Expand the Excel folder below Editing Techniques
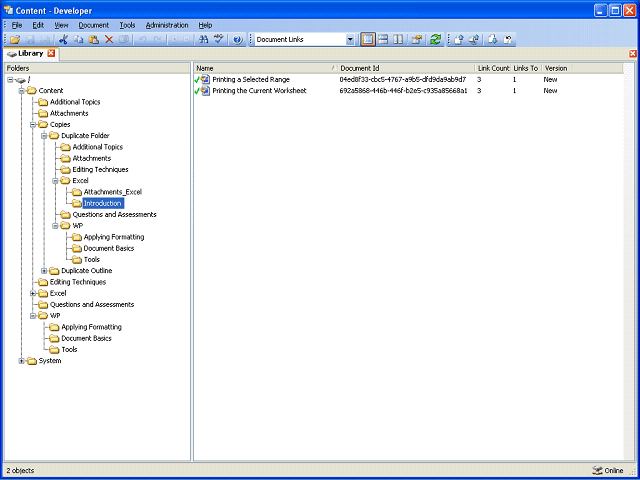Image resolution: width=640 pixels, height=480 pixels. click(x=33, y=293)
